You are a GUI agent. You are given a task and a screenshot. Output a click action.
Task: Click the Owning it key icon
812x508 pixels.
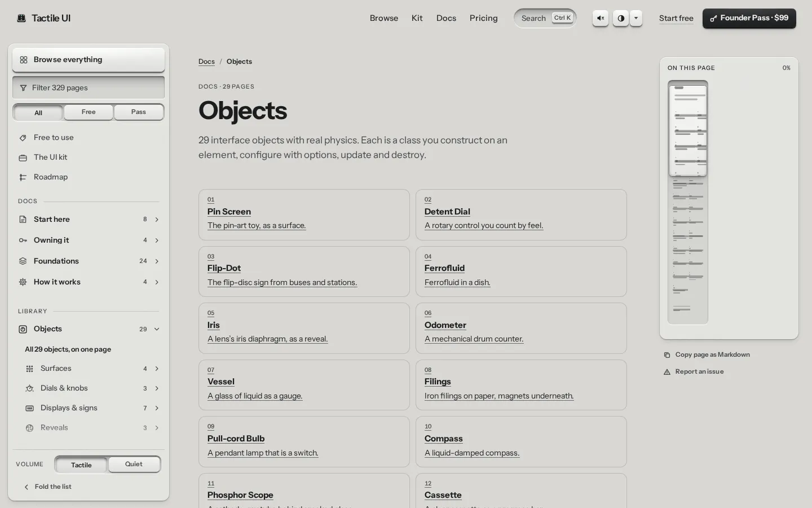[23, 240]
